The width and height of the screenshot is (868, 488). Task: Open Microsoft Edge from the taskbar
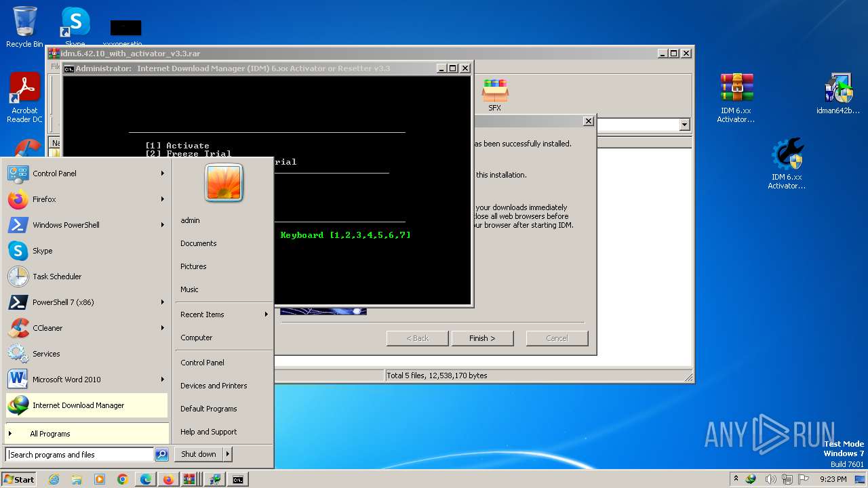point(146,479)
